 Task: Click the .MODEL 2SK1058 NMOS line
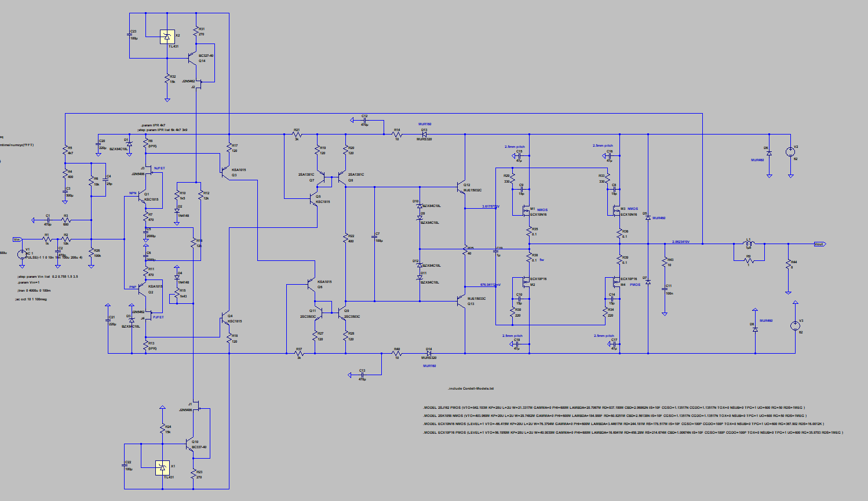[615, 416]
